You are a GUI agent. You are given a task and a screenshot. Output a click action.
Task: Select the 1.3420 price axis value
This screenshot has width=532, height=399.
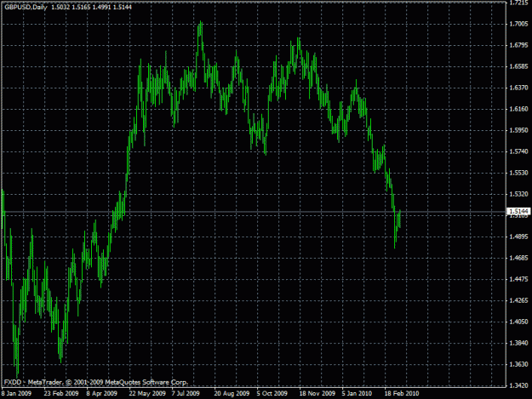519,385
